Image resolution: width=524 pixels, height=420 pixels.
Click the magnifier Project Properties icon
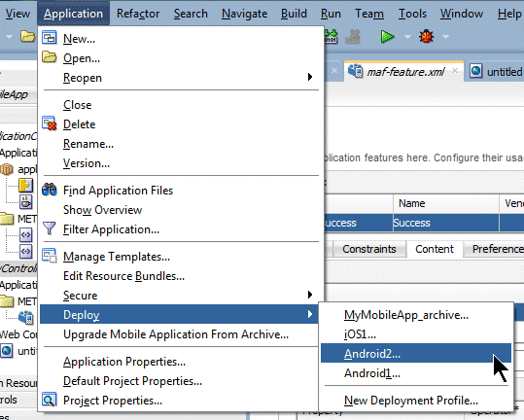click(50, 400)
